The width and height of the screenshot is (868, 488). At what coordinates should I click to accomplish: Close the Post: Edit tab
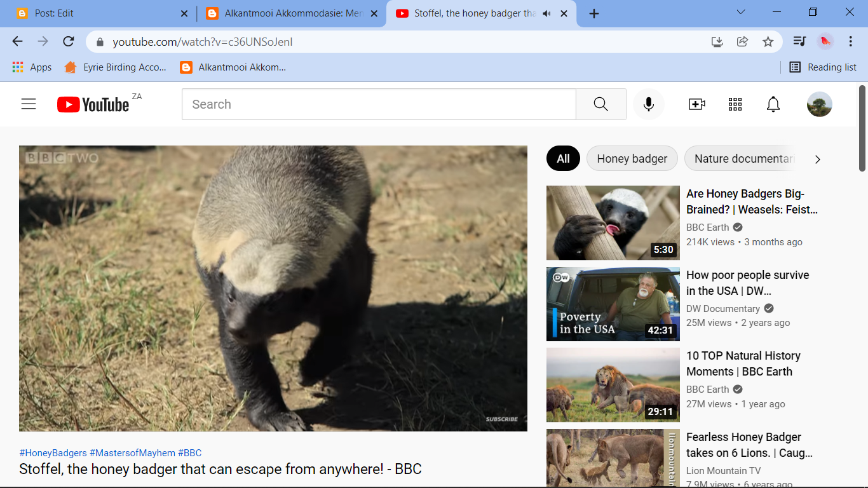pyautogui.click(x=184, y=13)
